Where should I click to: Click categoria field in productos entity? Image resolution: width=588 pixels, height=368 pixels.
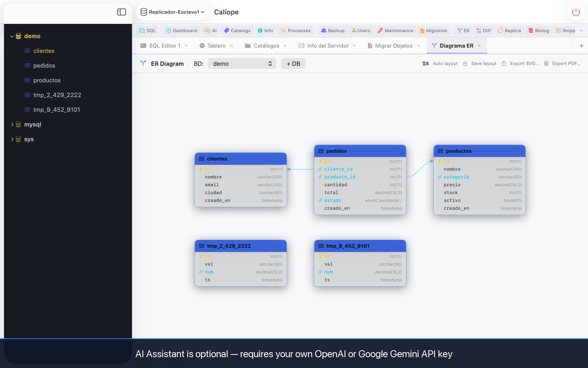(479, 177)
